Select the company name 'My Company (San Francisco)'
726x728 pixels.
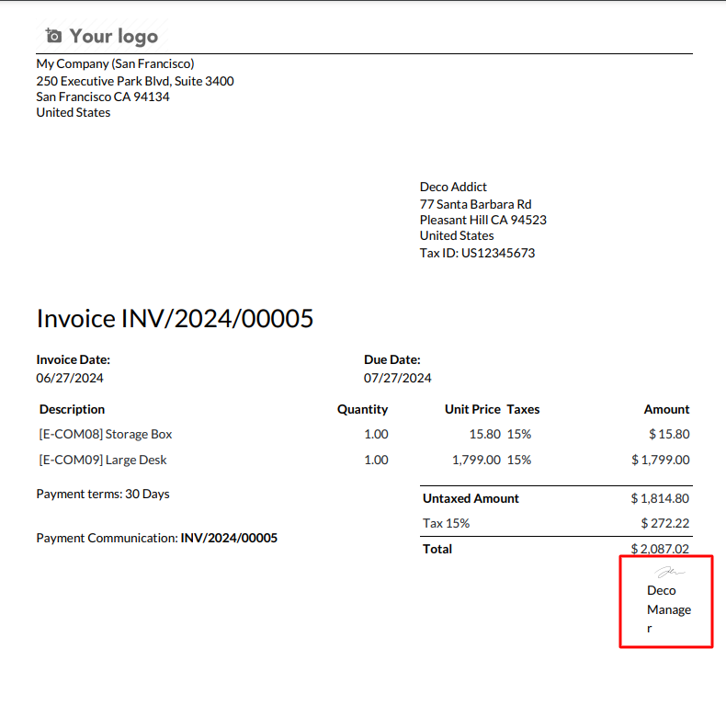(115, 63)
